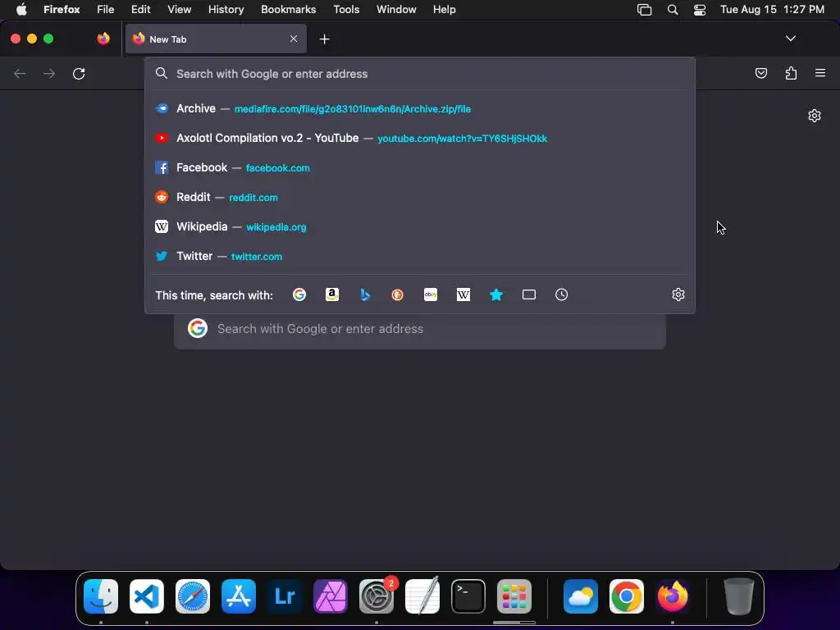
Task: Search History using clock icon
Action: tap(561, 294)
